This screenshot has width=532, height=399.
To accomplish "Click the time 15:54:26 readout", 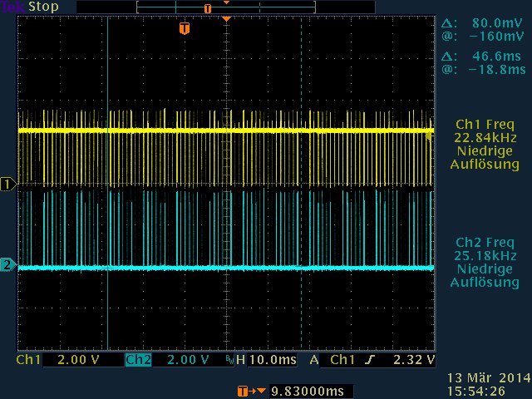I will pyautogui.click(x=475, y=391).
